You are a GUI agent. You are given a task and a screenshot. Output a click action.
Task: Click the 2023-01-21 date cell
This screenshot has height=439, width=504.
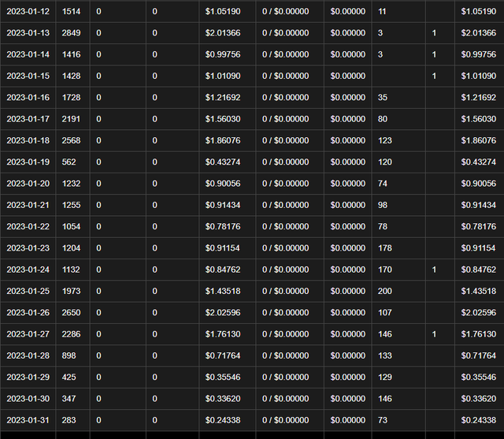tap(28, 205)
